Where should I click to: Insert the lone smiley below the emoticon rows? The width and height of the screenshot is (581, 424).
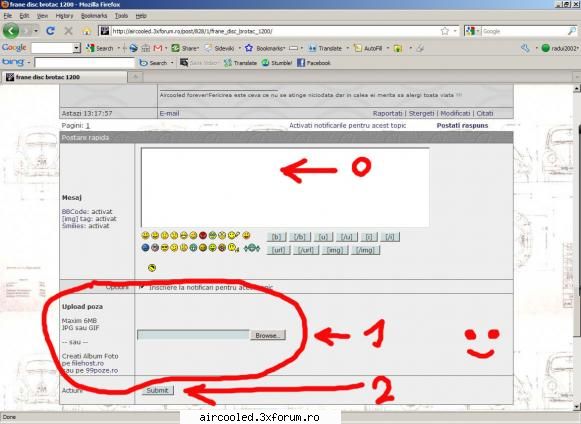coord(152,268)
